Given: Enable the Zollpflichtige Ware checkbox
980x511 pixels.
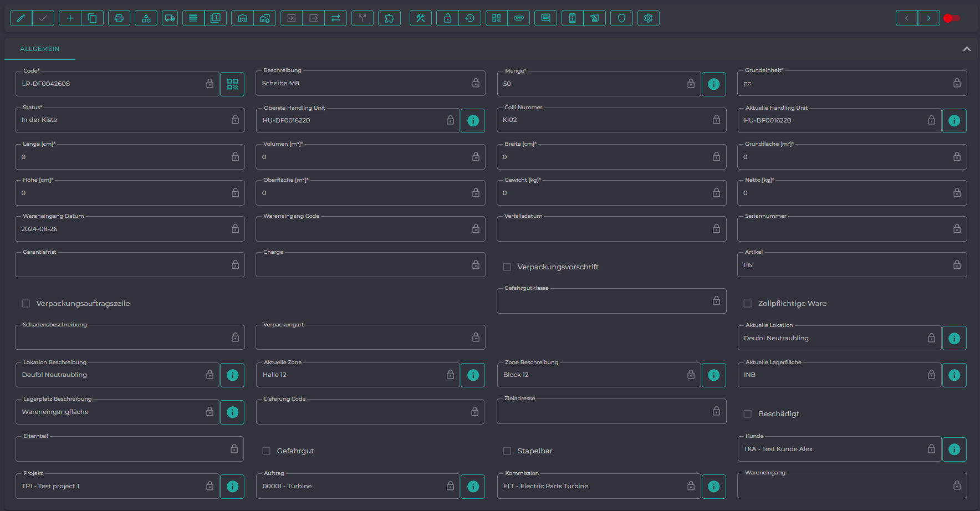Looking at the screenshot, I should [x=747, y=304].
